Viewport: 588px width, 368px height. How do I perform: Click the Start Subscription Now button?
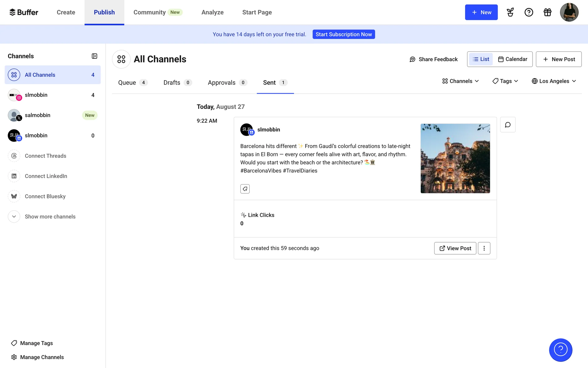(x=344, y=34)
